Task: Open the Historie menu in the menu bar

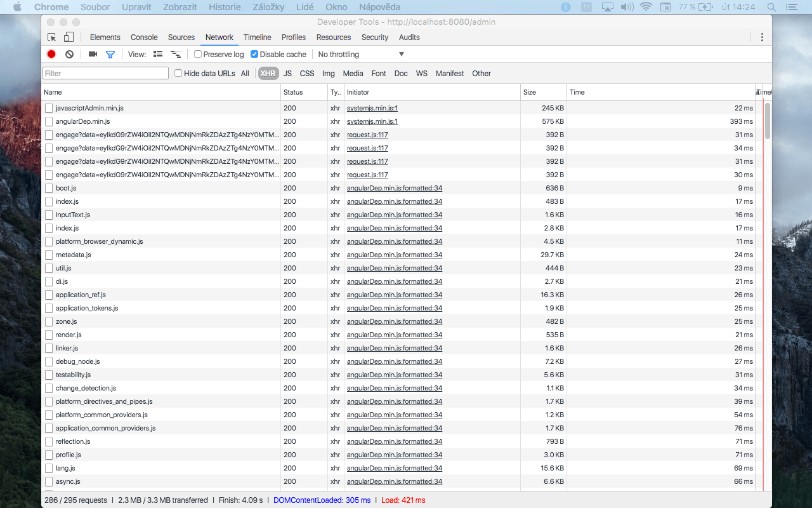Action: coord(225,7)
